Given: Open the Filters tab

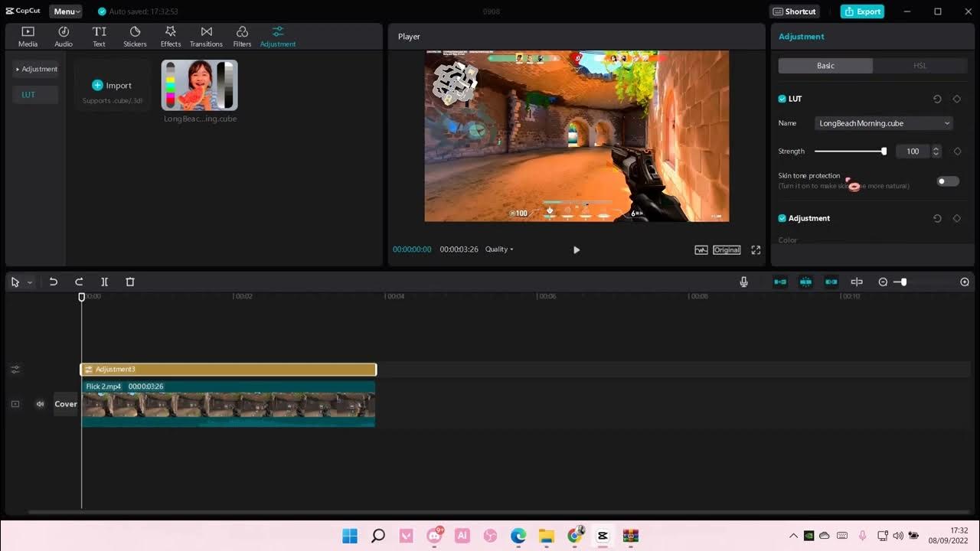Looking at the screenshot, I should (242, 36).
